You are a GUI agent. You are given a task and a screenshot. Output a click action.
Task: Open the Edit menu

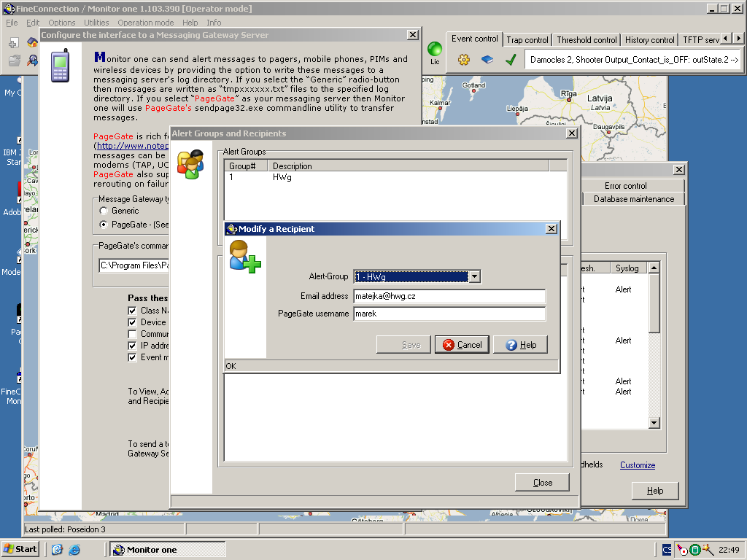pos(33,23)
